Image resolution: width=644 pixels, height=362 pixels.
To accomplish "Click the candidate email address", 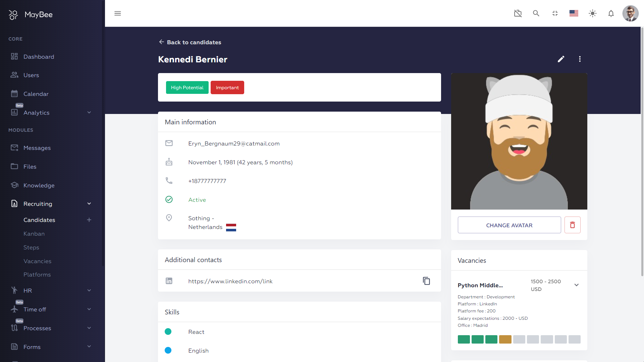I will [x=234, y=143].
